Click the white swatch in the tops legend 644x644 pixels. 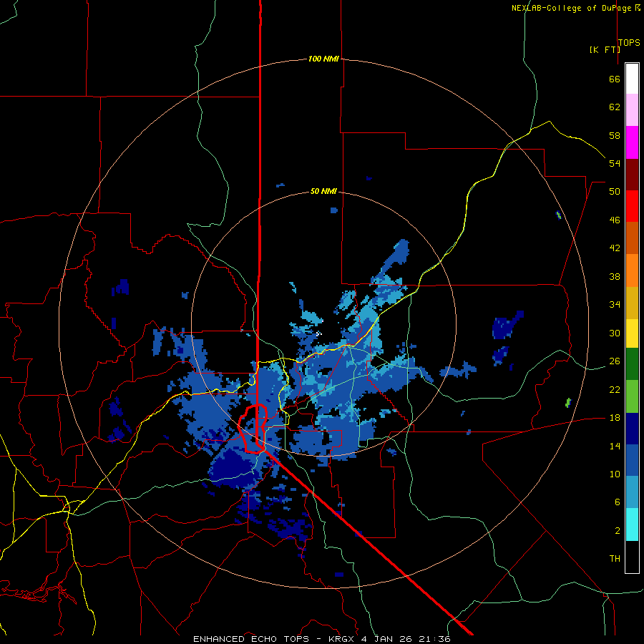tap(632, 79)
